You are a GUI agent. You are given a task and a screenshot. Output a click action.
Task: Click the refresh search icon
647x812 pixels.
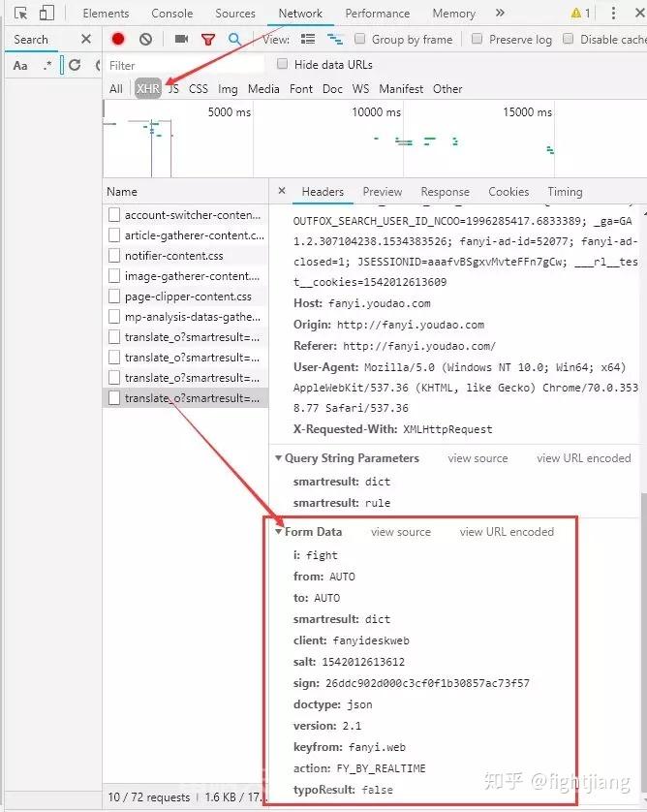(75, 65)
